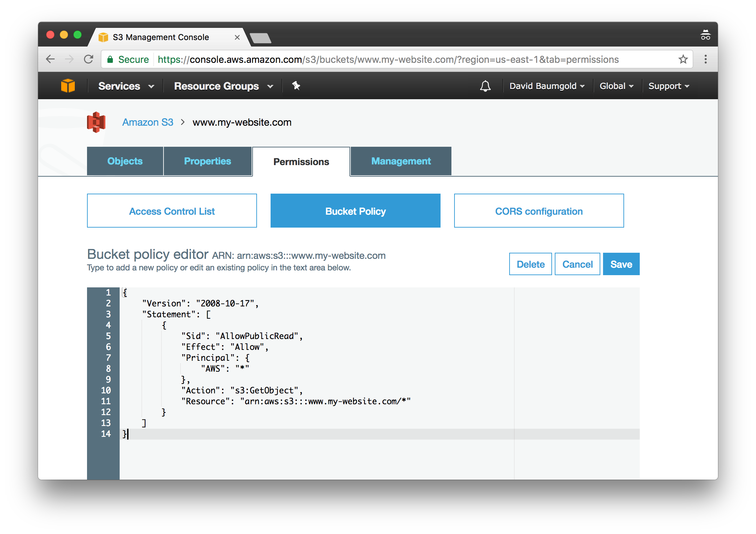The height and width of the screenshot is (534, 756).
Task: Reload the page with refresh icon
Action: pos(89,59)
